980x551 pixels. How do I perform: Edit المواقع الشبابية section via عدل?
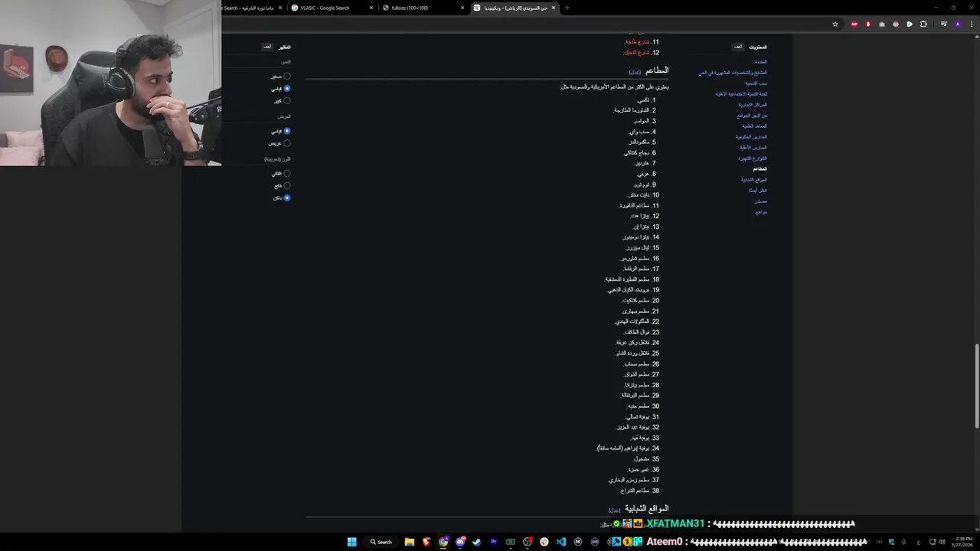tap(615, 510)
